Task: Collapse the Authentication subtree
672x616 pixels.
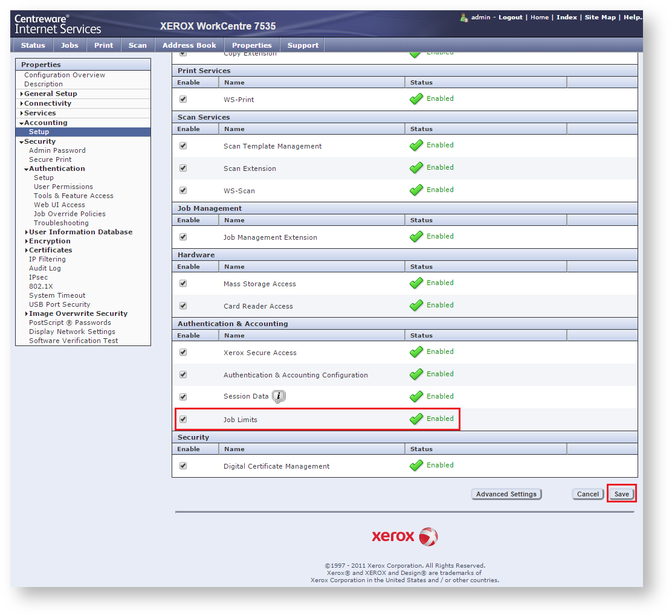Action: pos(27,169)
